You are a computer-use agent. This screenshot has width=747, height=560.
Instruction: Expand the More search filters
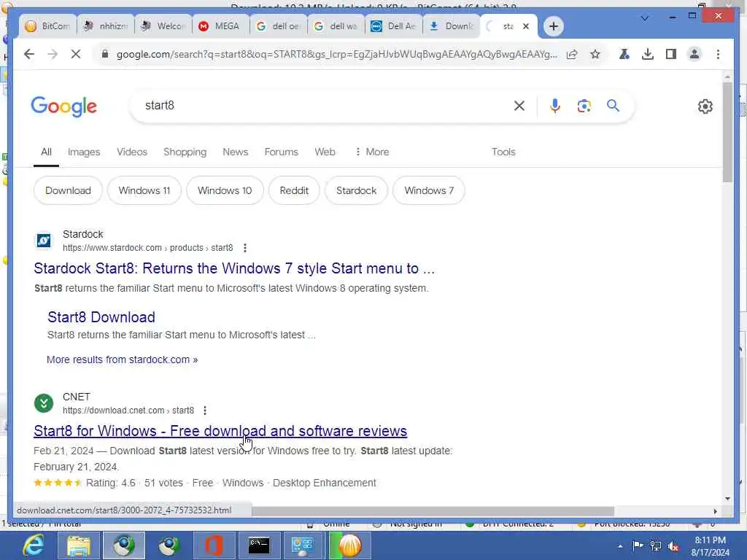[x=373, y=152]
